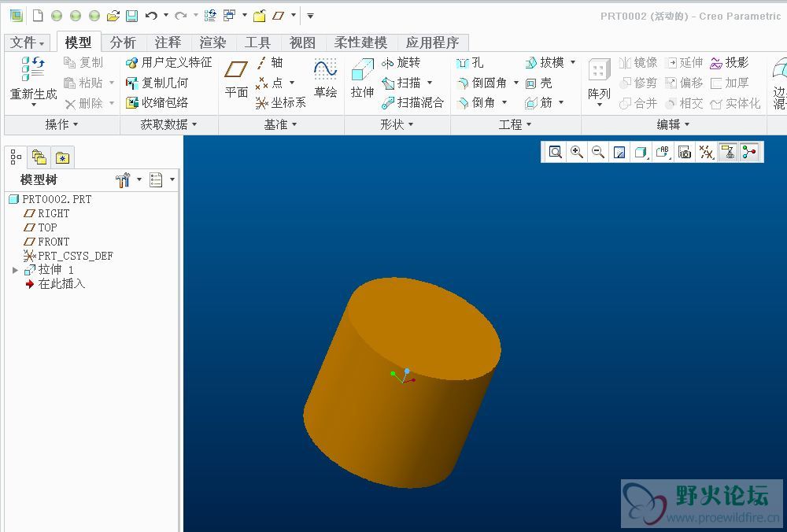The height and width of the screenshot is (532, 787).
Task: Zoom in using the plus magnifier icon
Action: pos(577,152)
